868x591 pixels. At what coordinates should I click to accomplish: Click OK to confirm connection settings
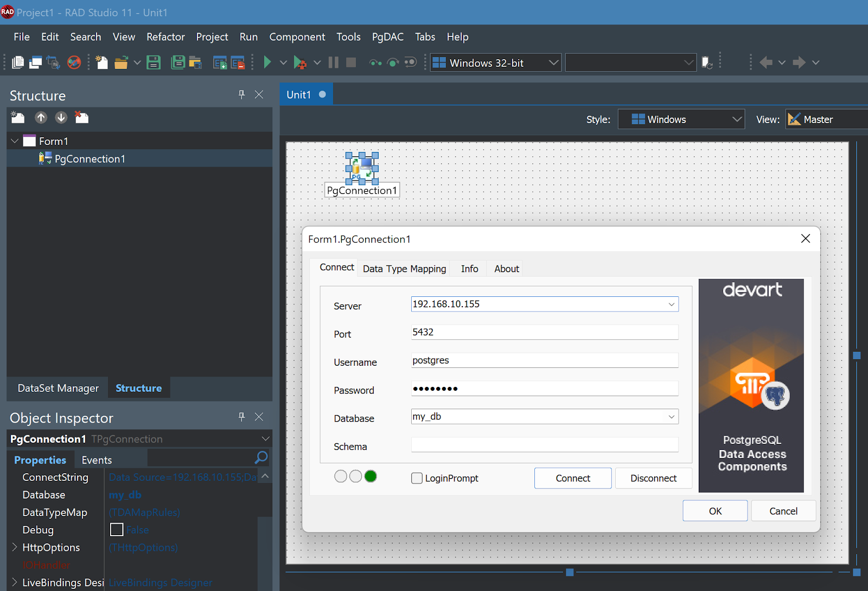[x=714, y=511]
